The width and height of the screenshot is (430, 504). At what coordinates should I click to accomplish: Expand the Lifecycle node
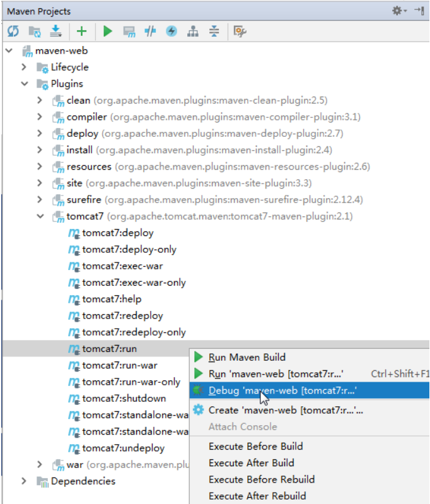click(24, 67)
